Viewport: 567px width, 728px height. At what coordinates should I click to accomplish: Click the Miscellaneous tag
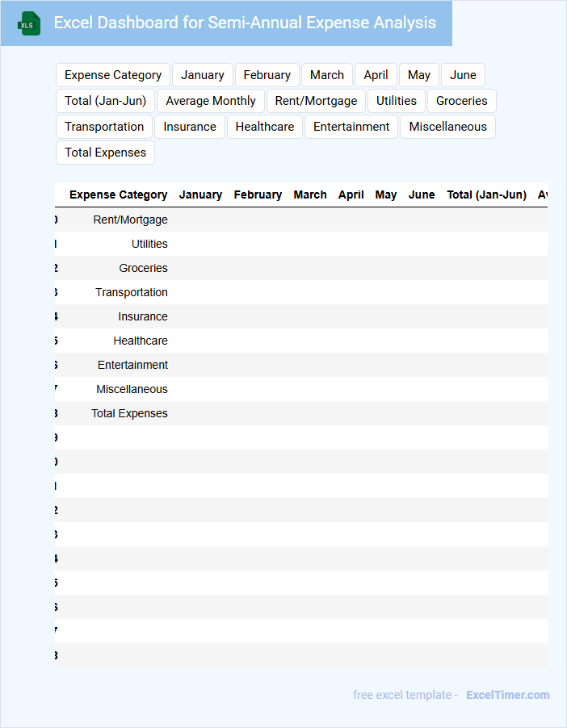(447, 127)
